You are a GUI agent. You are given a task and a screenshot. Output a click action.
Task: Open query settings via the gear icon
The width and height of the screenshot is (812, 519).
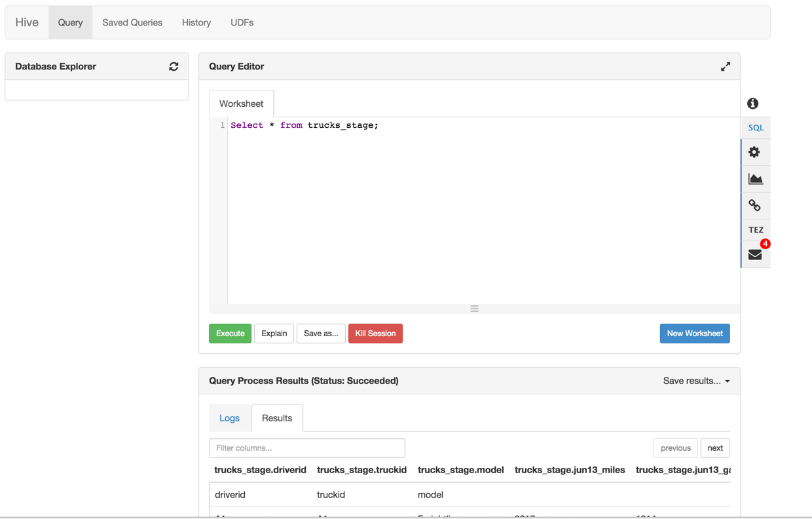coord(754,151)
